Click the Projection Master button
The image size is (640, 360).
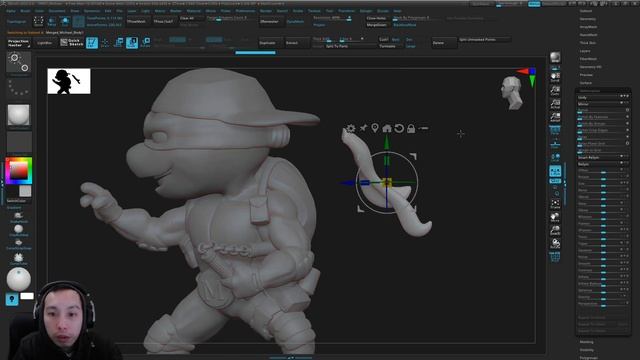[x=19, y=42]
